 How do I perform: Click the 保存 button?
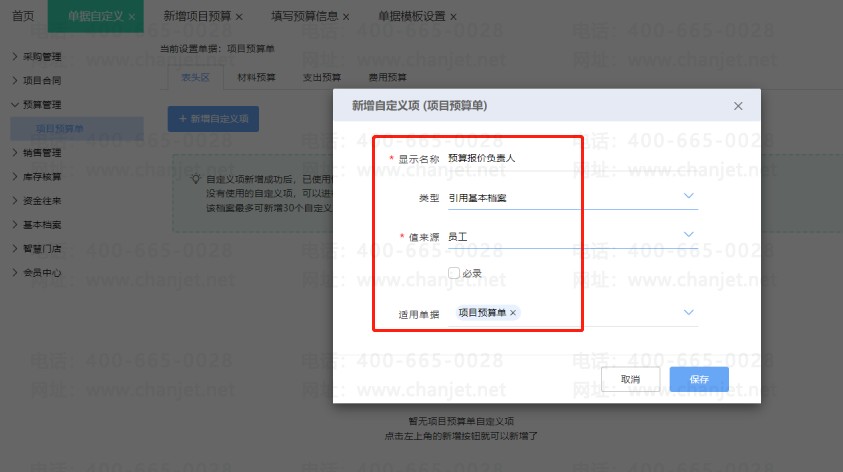pos(699,379)
